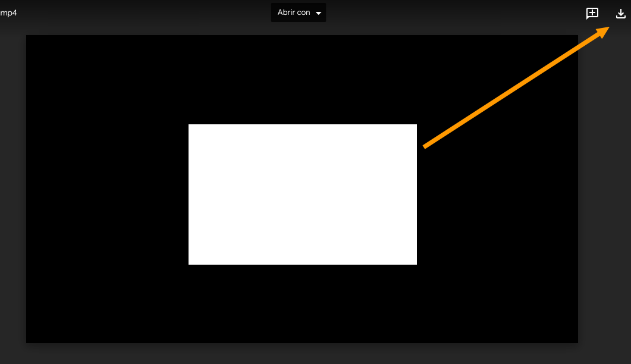Viewport: 631px width, 364px height.
Task: Click empty top bar space left of "Abrir con"
Action: [x=149, y=12]
